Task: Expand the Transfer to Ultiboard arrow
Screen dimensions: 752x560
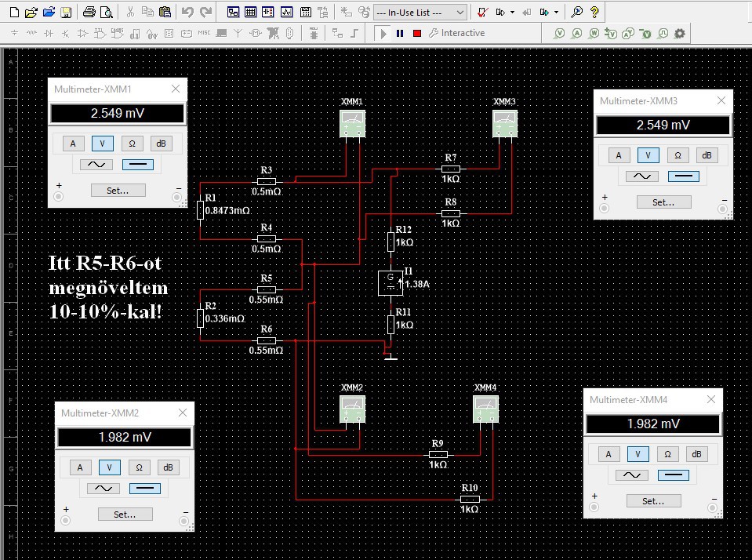Action: 512,13
